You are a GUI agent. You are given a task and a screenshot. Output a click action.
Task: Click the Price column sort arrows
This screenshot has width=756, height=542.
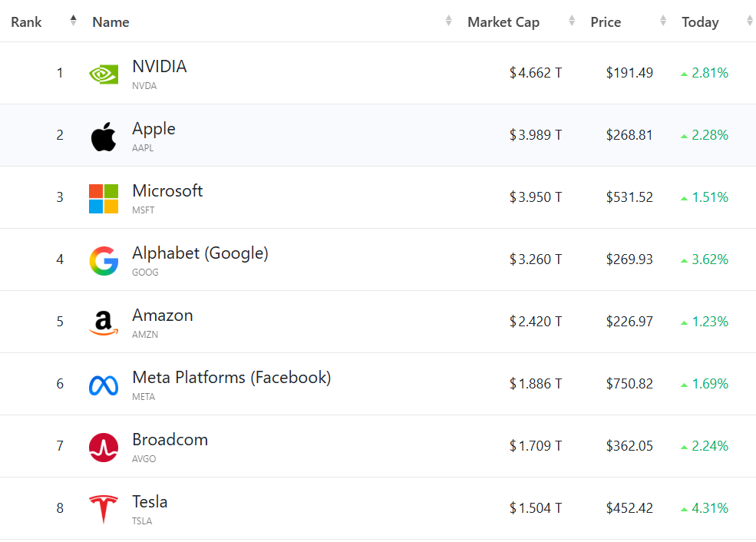(x=663, y=21)
